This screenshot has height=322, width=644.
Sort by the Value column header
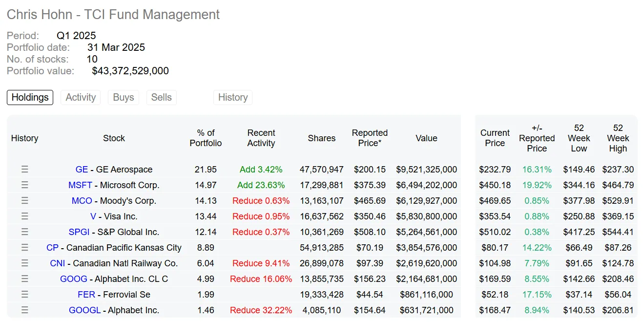pos(426,138)
